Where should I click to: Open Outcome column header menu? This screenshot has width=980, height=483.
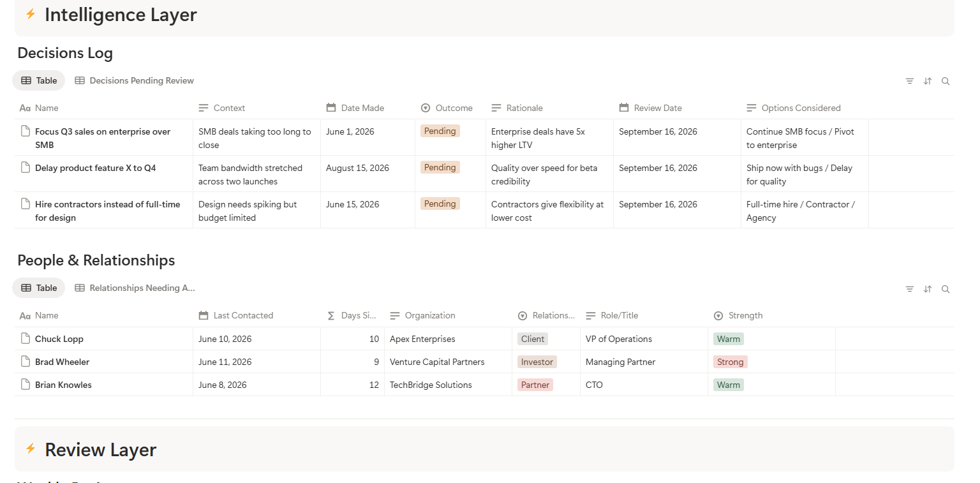coord(450,108)
